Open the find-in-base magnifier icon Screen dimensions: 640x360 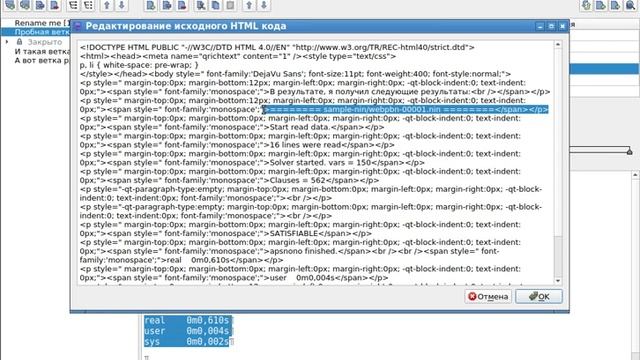pyautogui.click(x=630, y=5)
